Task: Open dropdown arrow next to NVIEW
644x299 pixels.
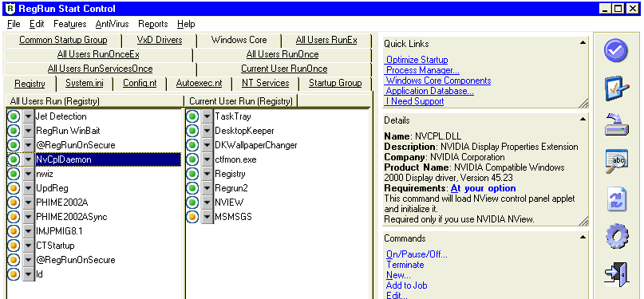Action: pyautogui.click(x=207, y=203)
